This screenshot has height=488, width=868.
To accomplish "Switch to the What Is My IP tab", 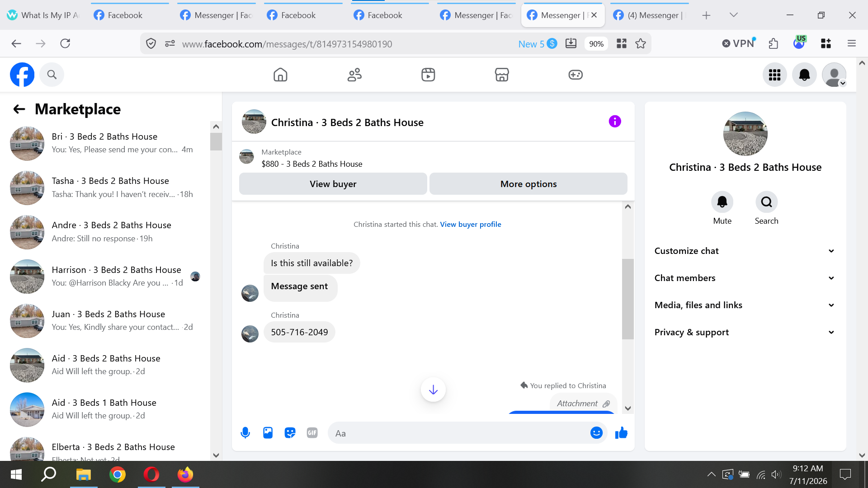I will click(x=43, y=15).
